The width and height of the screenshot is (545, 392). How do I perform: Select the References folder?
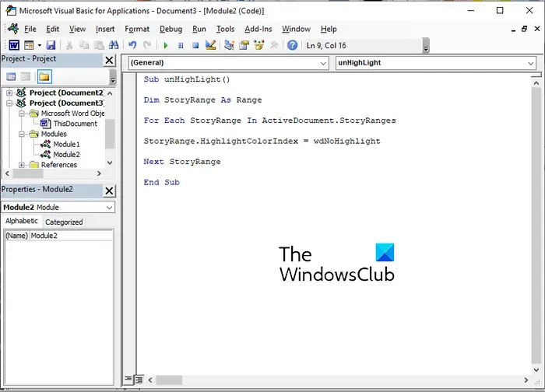coord(53,165)
